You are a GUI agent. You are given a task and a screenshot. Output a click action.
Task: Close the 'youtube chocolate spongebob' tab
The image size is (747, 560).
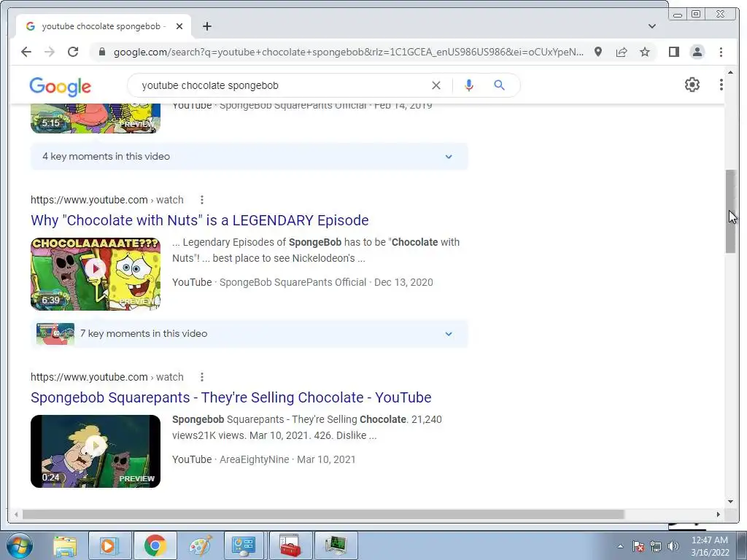[x=179, y=26]
